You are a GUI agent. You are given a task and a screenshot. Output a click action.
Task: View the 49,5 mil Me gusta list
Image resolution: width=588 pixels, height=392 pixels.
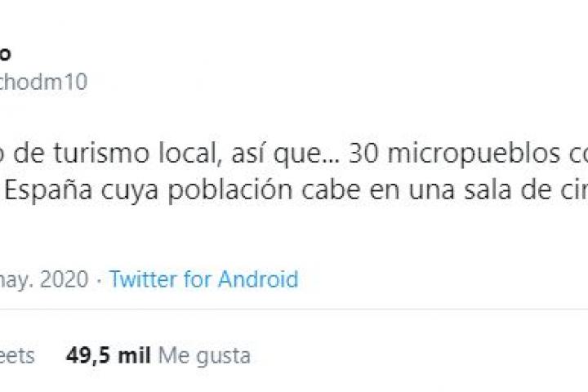point(158,355)
